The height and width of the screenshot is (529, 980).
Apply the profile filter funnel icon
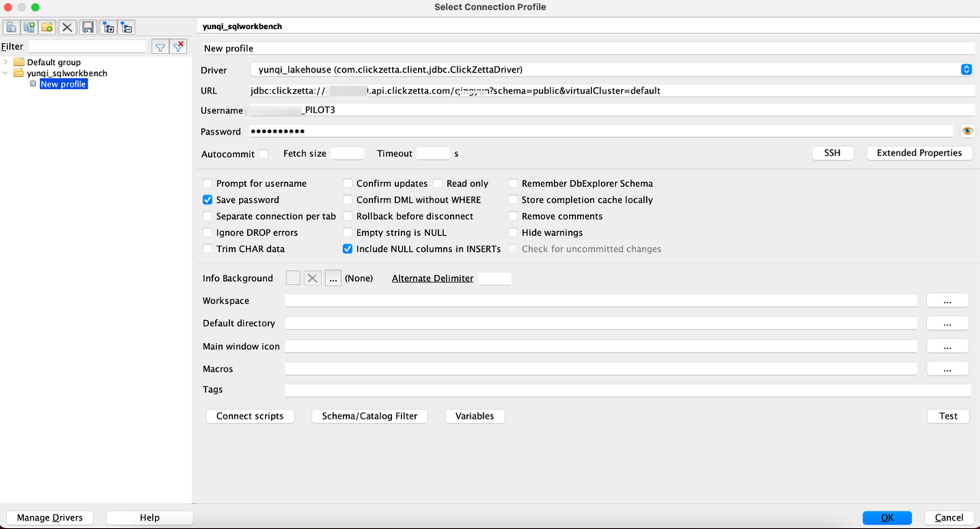[160, 47]
